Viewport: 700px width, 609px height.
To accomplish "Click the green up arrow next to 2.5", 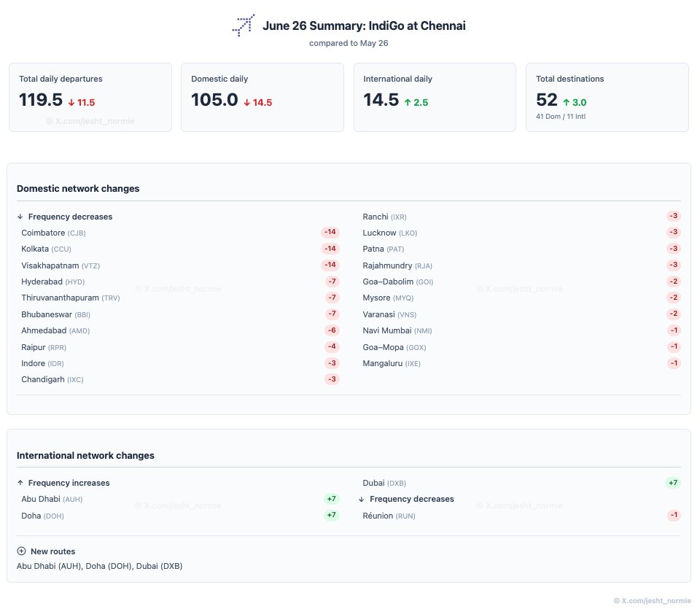I will [408, 103].
